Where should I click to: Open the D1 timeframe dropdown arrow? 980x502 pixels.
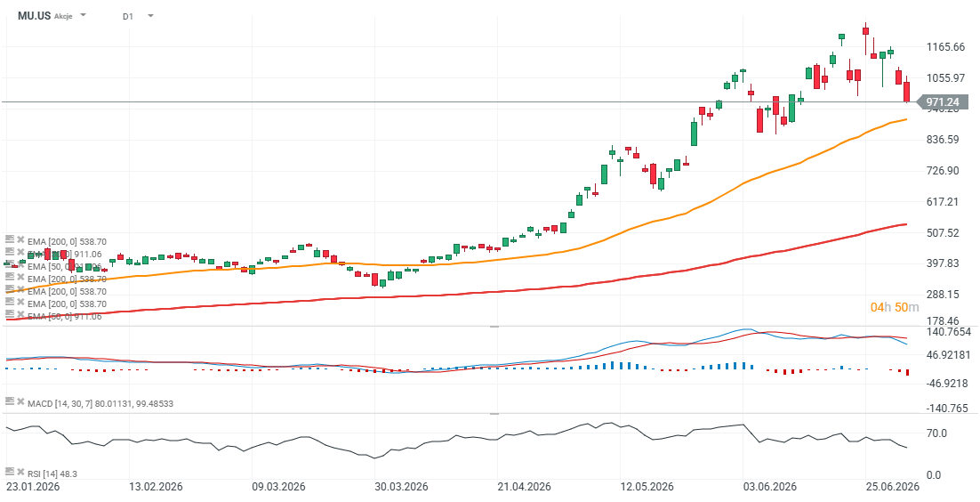pos(150,16)
